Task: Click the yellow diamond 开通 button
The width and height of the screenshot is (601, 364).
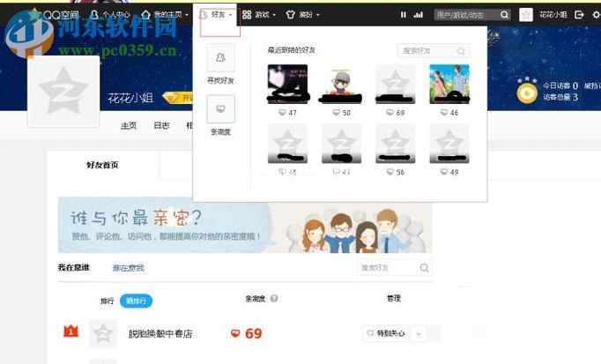Action: pyautogui.click(x=177, y=98)
